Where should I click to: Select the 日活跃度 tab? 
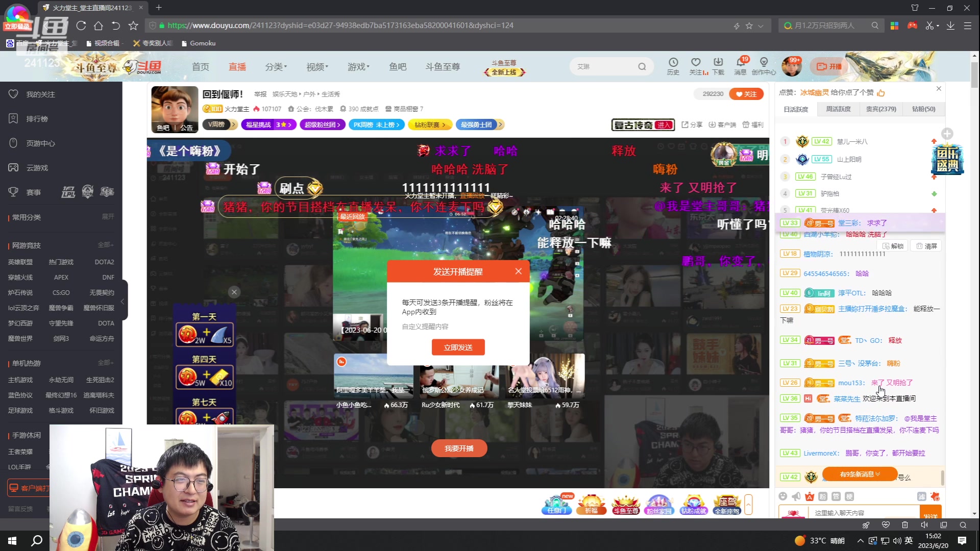pos(796,109)
